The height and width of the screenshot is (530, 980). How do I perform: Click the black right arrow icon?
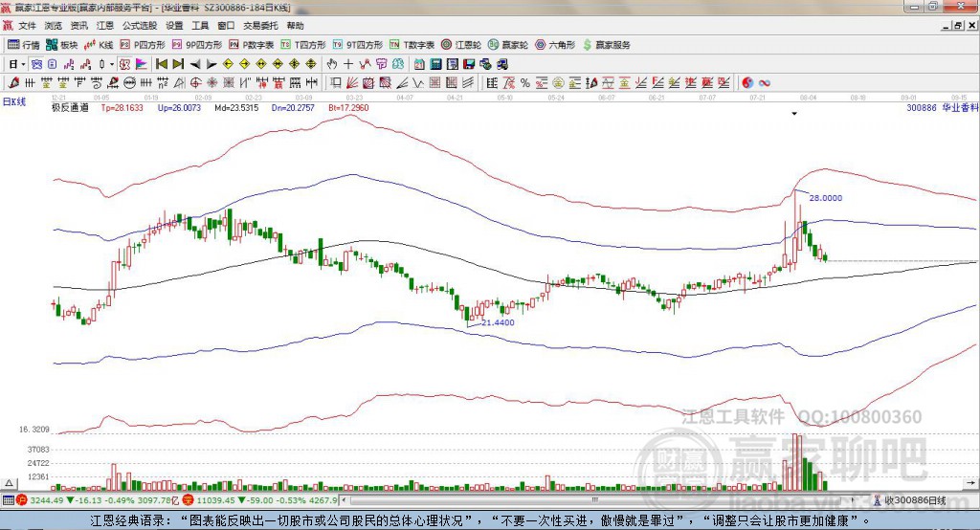[212, 64]
